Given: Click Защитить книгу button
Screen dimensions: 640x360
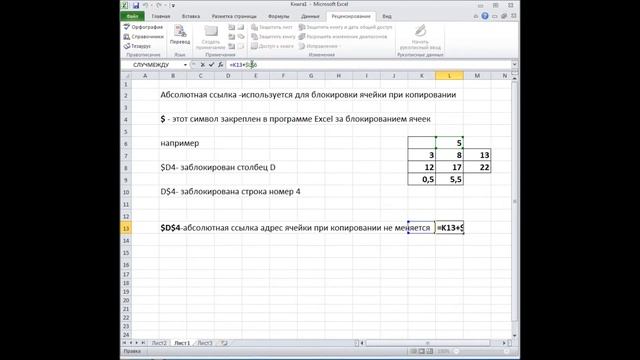Looking at the screenshot, I should (273, 37).
